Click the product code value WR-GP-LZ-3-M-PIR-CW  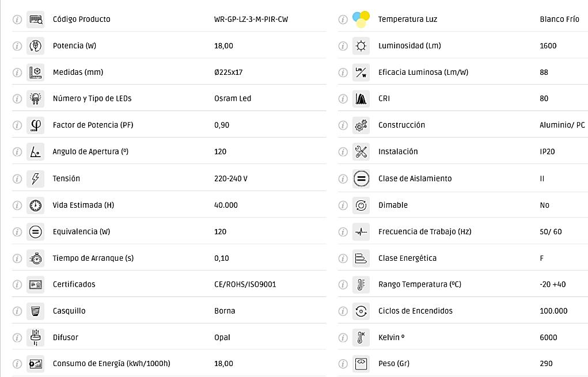pos(251,20)
